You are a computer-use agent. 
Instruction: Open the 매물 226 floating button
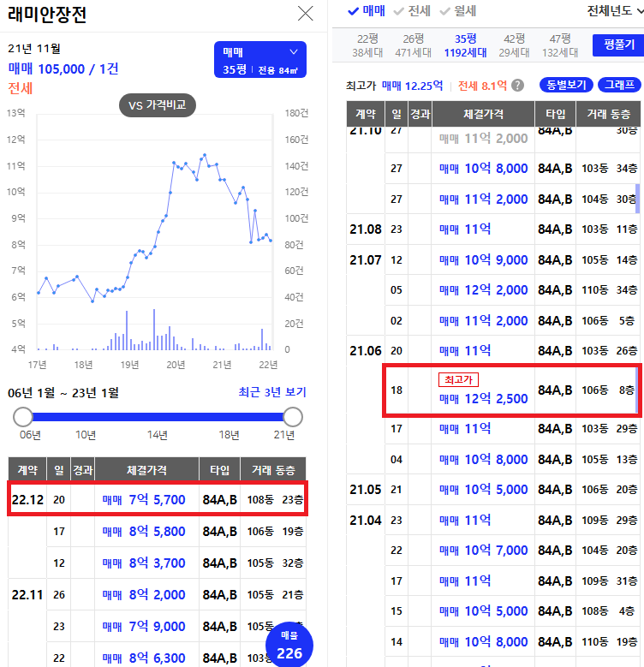289,646
